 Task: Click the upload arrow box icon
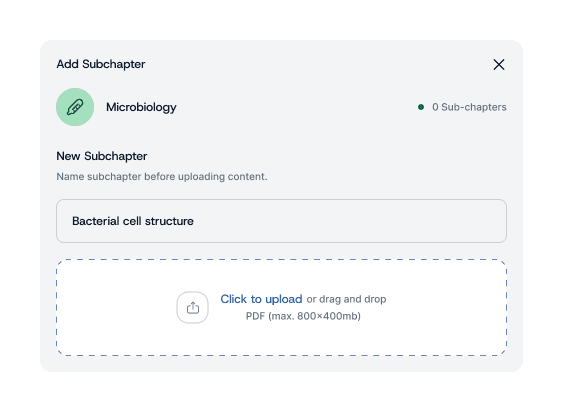tap(192, 307)
